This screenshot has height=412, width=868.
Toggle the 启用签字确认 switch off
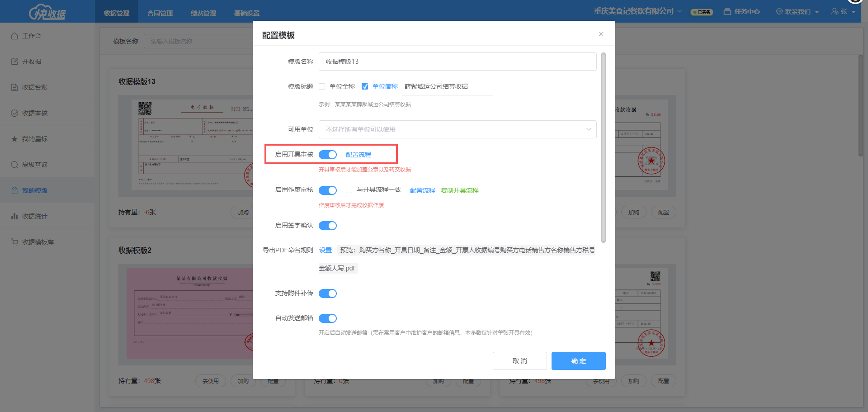click(328, 226)
